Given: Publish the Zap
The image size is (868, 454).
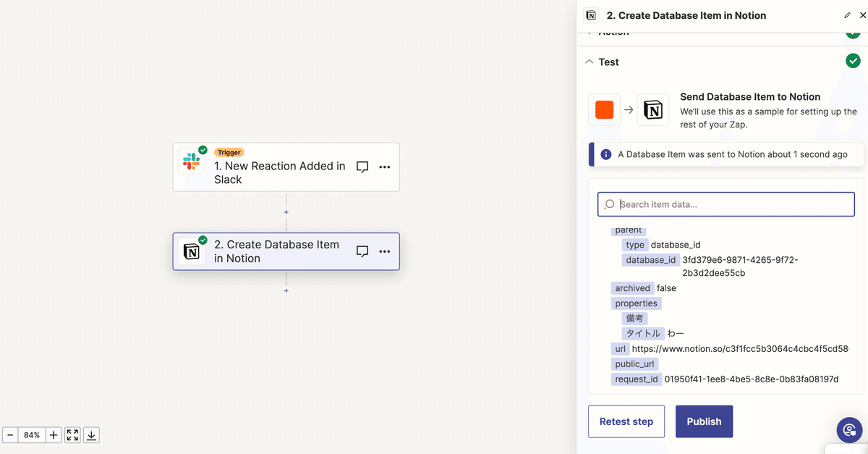Looking at the screenshot, I should pos(704,421).
